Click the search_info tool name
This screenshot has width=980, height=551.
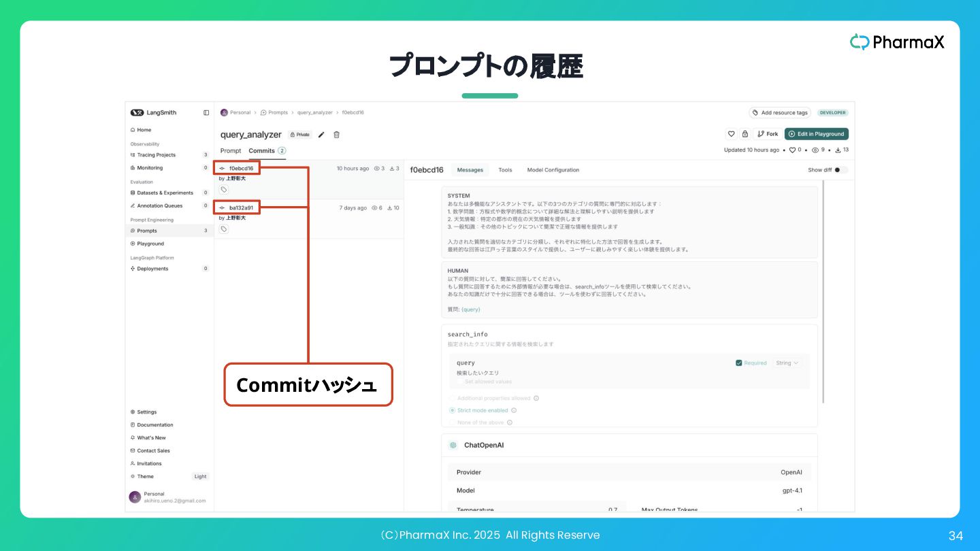468,335
